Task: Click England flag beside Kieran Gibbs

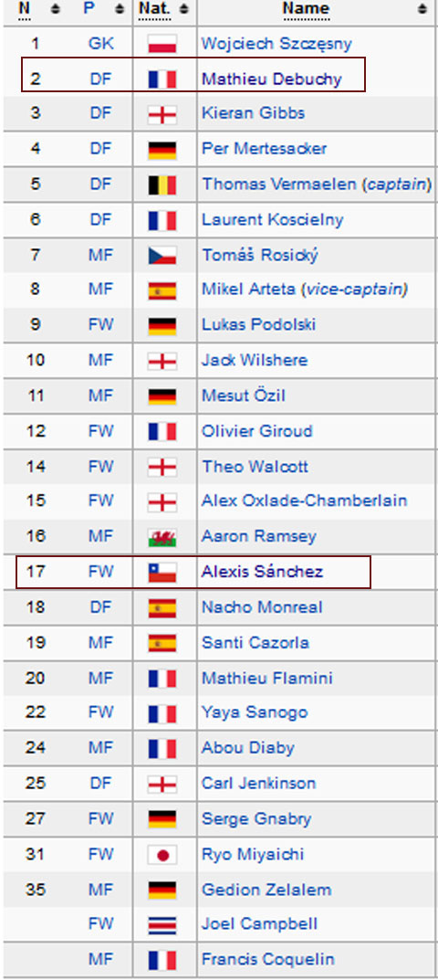Action: (x=162, y=115)
